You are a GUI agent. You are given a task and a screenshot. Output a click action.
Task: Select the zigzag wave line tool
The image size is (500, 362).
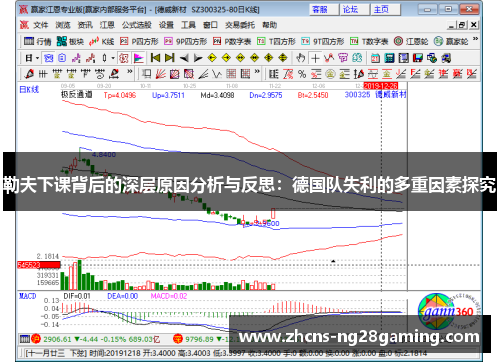click(x=217, y=74)
